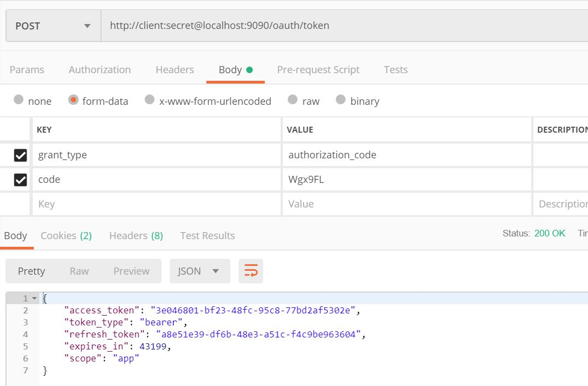Open the POST method dropdown
Screen dimensions: 588x386
54,26
